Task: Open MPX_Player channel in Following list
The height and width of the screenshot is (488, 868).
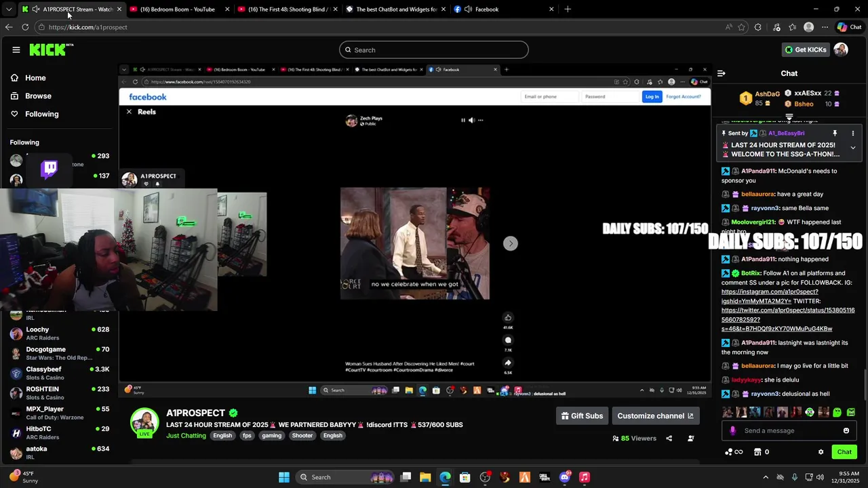Action: (60, 413)
